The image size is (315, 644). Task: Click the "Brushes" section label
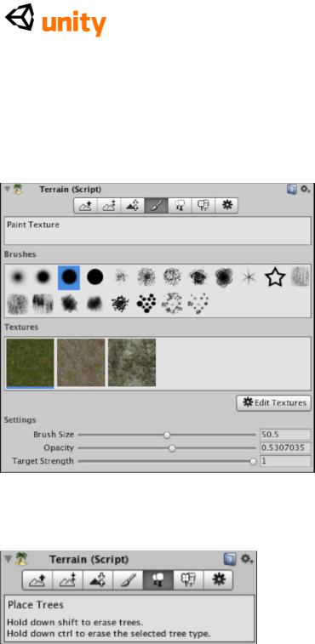point(20,254)
